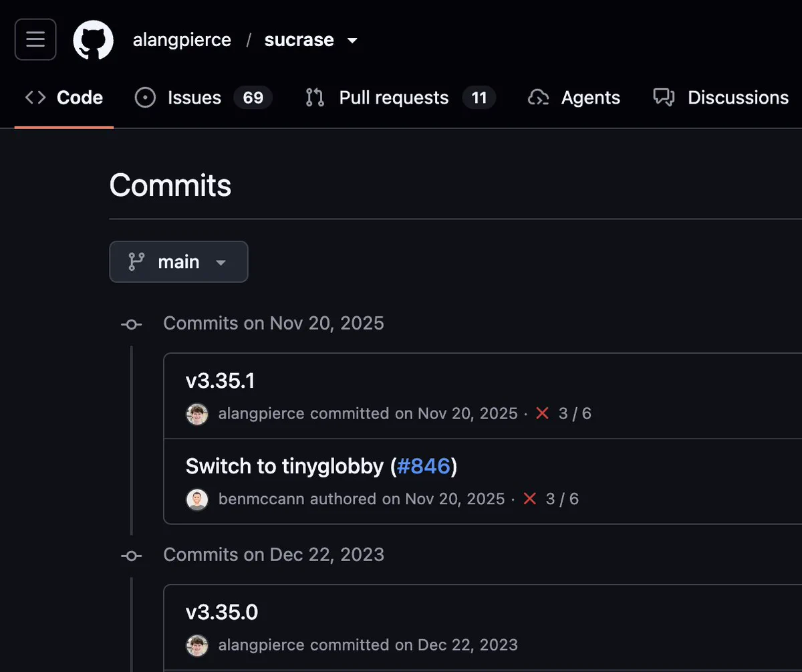Open the v3.35.0 commit
The width and height of the screenshot is (802, 672).
221,612
